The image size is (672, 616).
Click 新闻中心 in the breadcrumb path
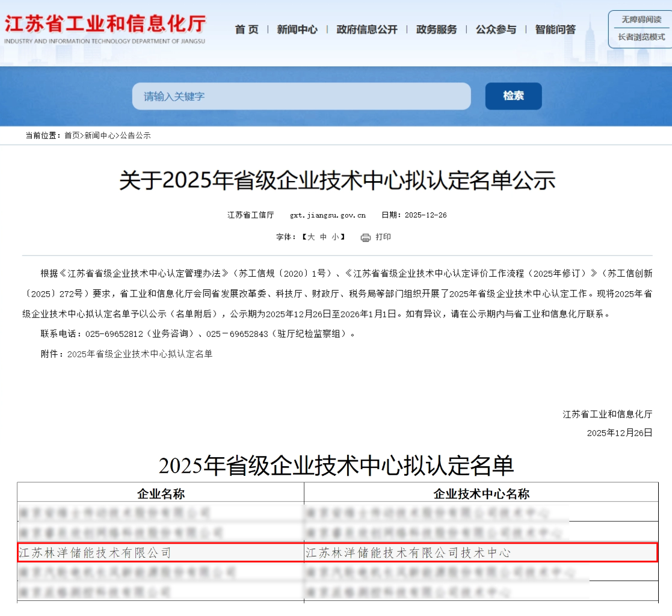[100, 136]
